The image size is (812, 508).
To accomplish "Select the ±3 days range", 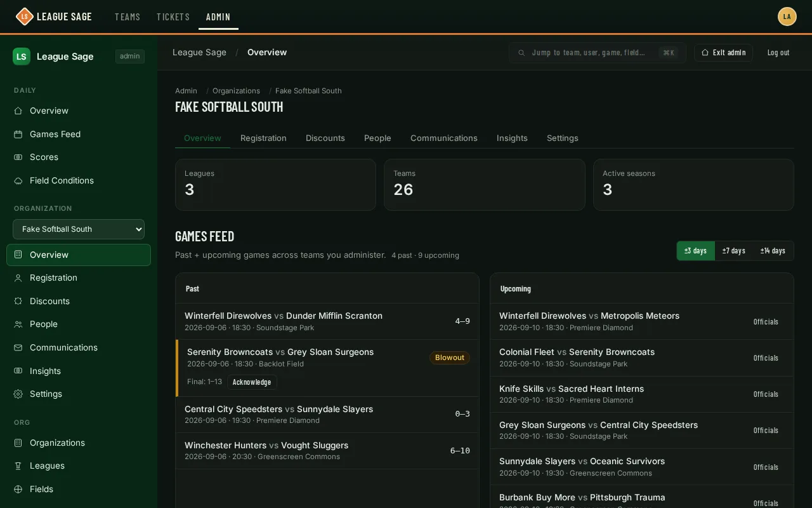I will click(696, 251).
